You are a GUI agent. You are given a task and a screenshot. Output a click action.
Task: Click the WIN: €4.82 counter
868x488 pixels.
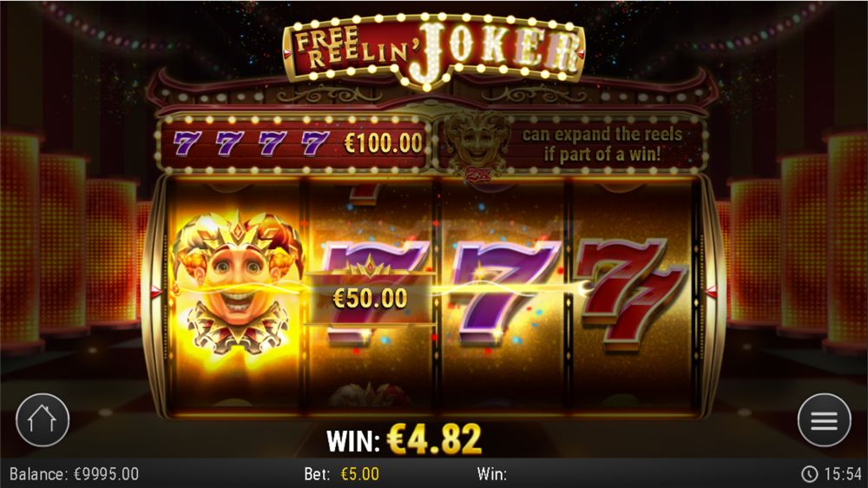[x=404, y=440]
